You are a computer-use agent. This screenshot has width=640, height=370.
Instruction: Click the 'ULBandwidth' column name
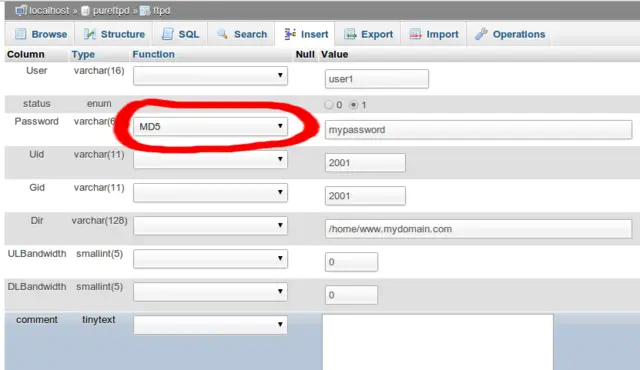point(37,254)
